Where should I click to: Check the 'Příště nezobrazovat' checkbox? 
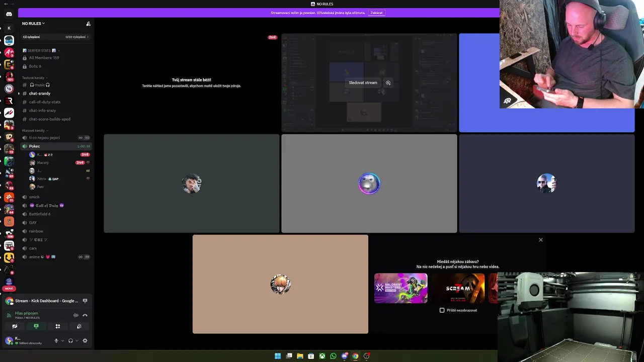[442, 310]
